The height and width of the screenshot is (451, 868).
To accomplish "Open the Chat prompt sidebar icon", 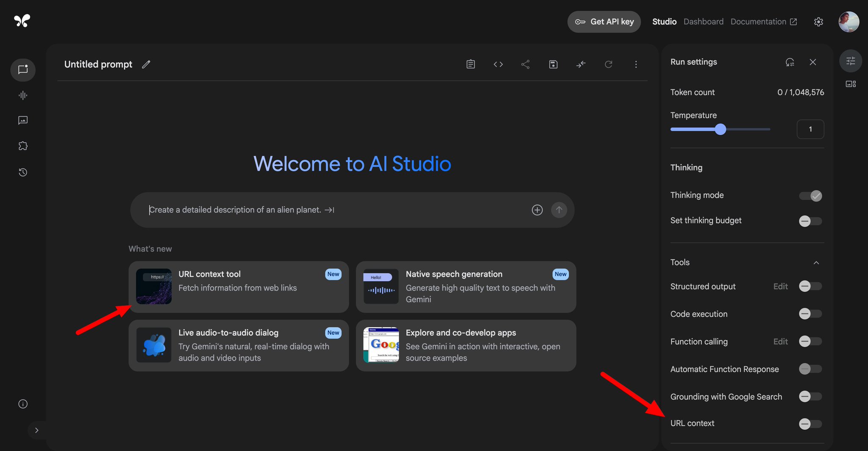I will pos(23,70).
